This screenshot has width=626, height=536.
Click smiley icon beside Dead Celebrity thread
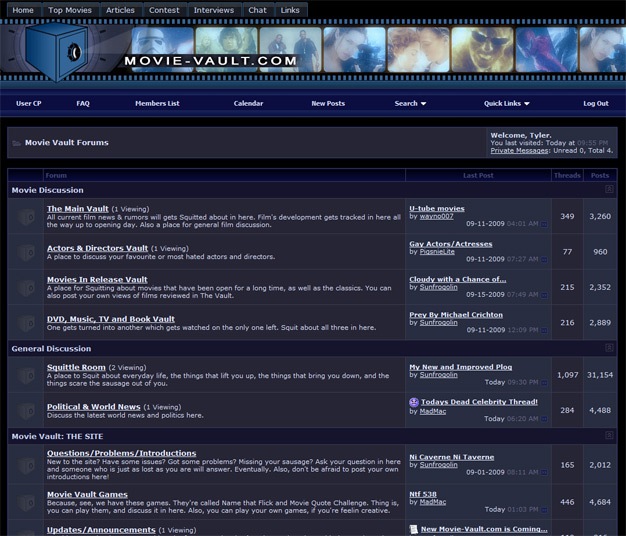tap(414, 402)
